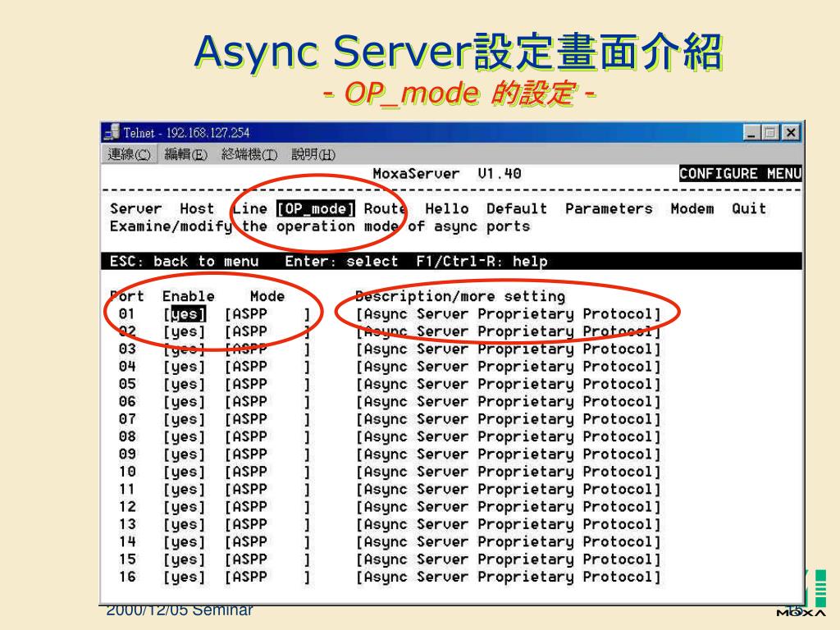
Task: Select the Line menu item
Action: click(x=250, y=208)
